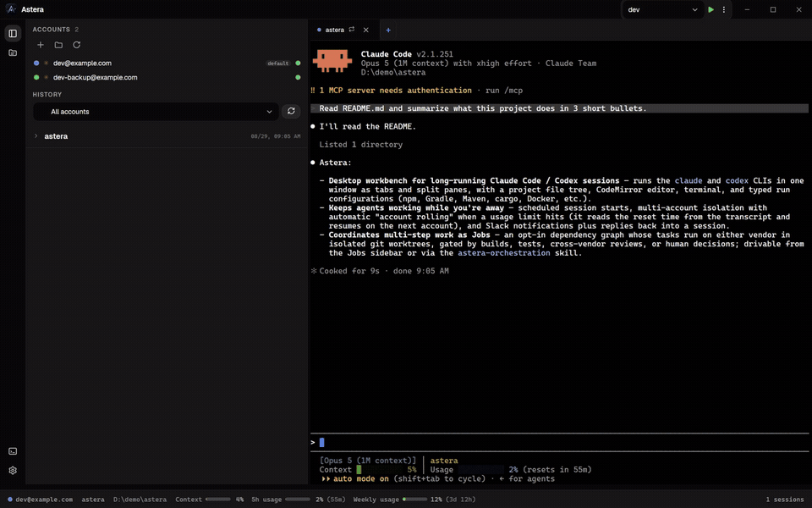The width and height of the screenshot is (812, 508).
Task: Click the 5h usage bar in status bar
Action: click(298, 500)
